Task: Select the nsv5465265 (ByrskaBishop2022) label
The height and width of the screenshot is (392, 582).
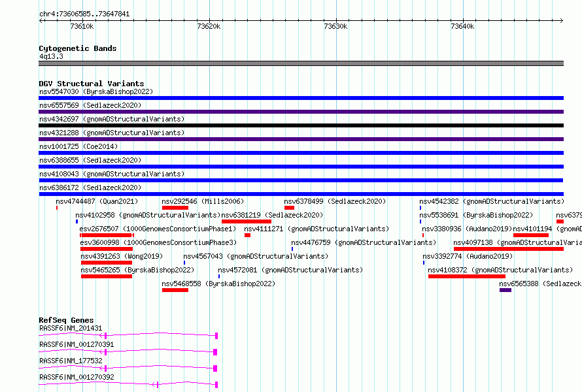Action: point(137,270)
